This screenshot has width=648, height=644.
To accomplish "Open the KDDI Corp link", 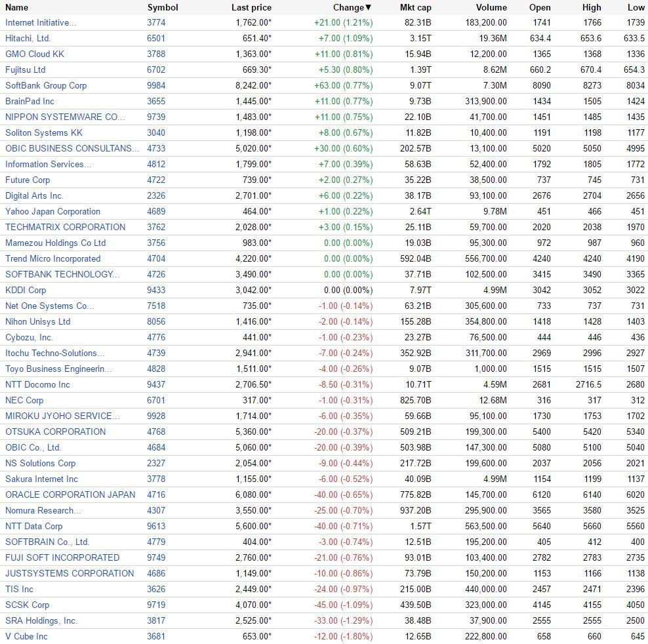I will [26, 290].
